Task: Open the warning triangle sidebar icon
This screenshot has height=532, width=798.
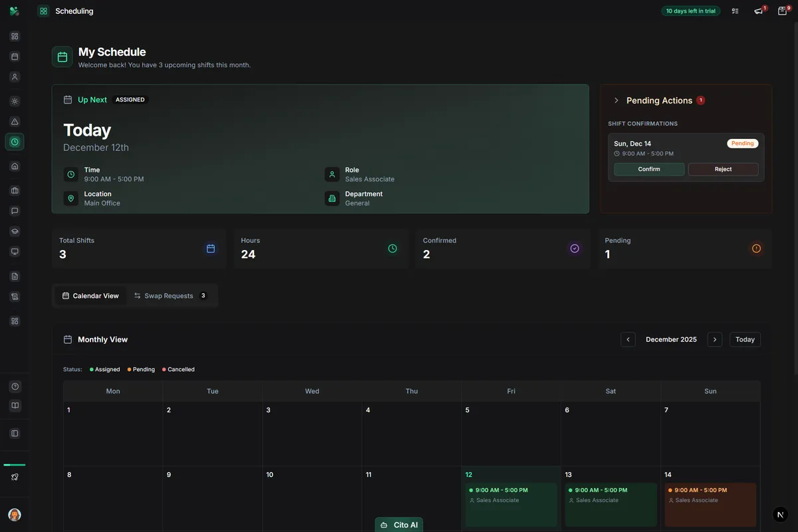Action: 15,122
